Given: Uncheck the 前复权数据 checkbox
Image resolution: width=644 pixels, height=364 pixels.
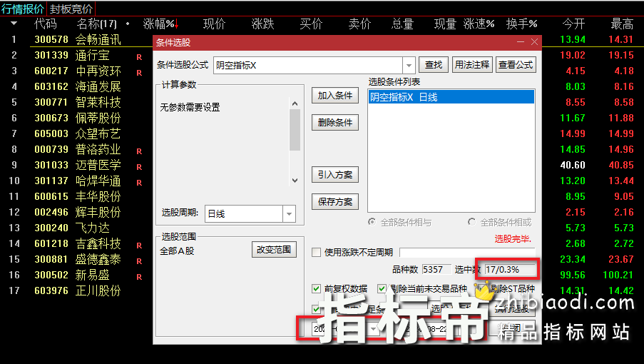Looking at the screenshot, I should click(316, 289).
